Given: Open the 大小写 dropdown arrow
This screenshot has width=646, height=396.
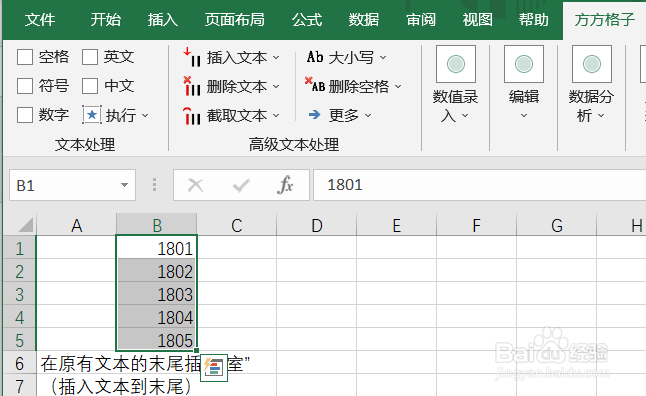Looking at the screenshot, I should coord(383,57).
